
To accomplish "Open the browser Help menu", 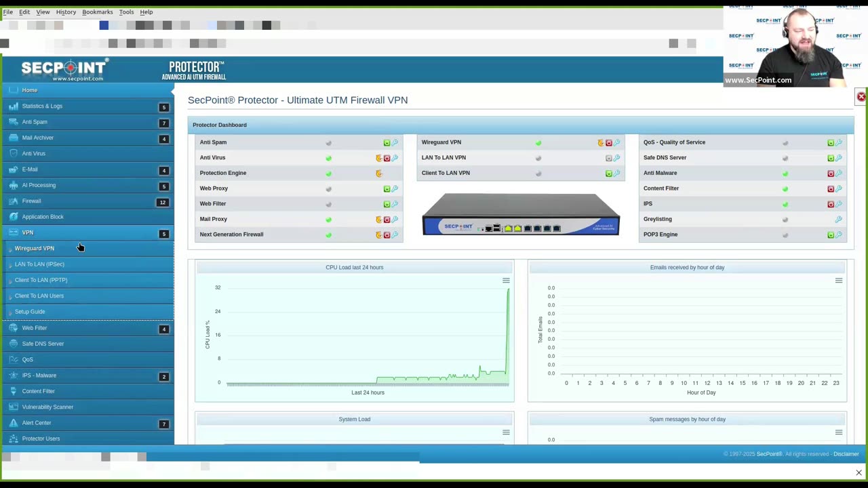I will [146, 12].
